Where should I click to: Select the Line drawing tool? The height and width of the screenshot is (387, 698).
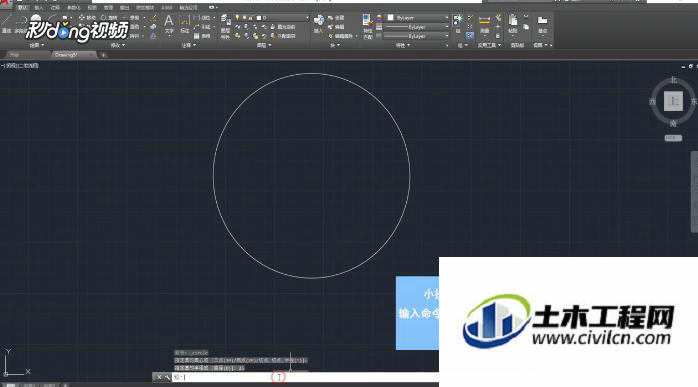coord(6,23)
